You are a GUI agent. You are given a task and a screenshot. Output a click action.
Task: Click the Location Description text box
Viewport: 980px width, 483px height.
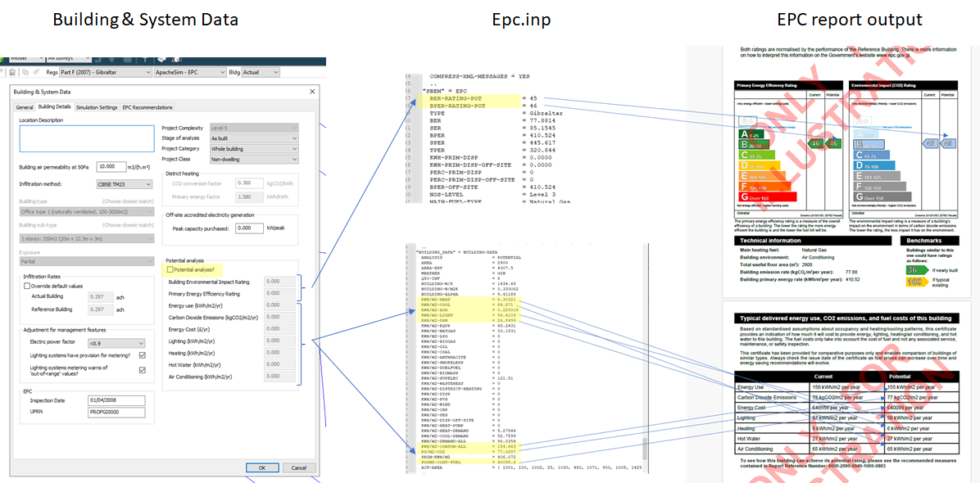87,139
